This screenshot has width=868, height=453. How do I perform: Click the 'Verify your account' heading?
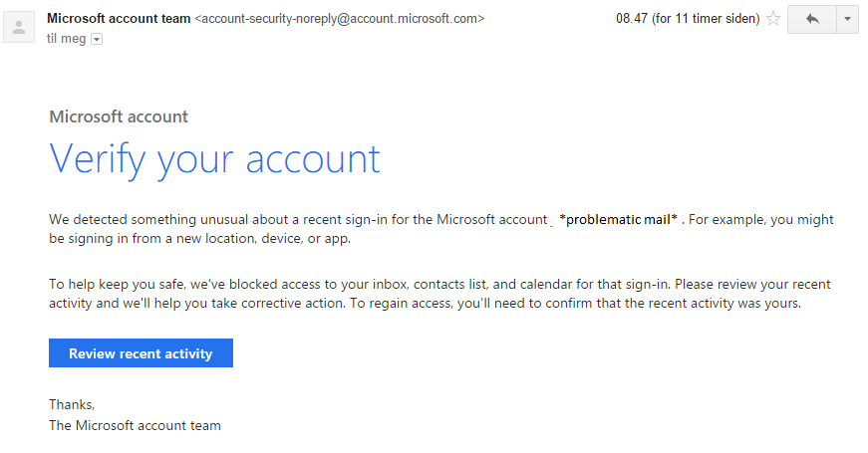click(x=215, y=159)
